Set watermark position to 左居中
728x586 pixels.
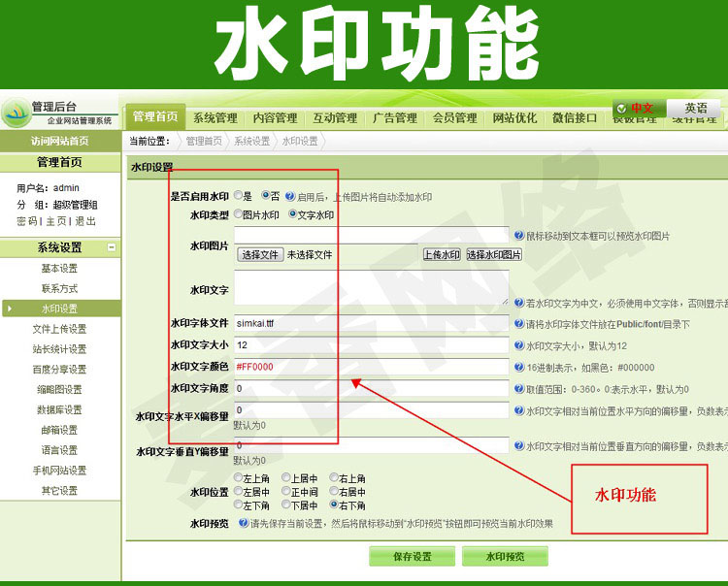tap(238, 491)
